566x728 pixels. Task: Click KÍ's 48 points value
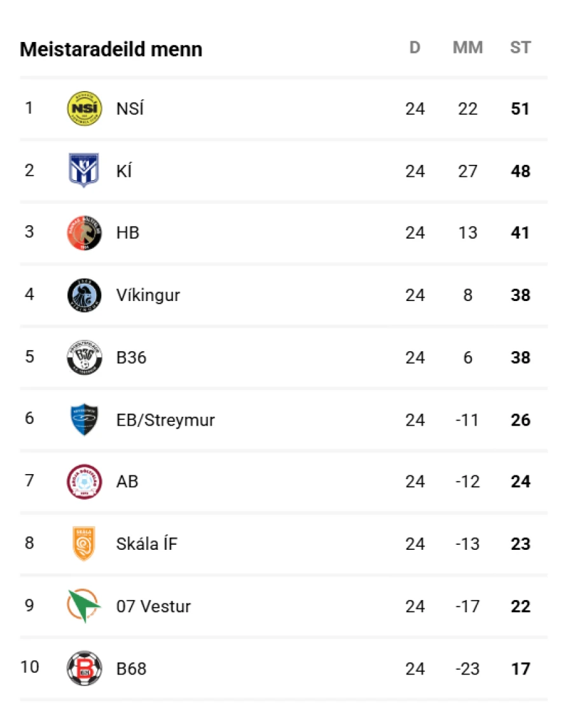pos(520,171)
